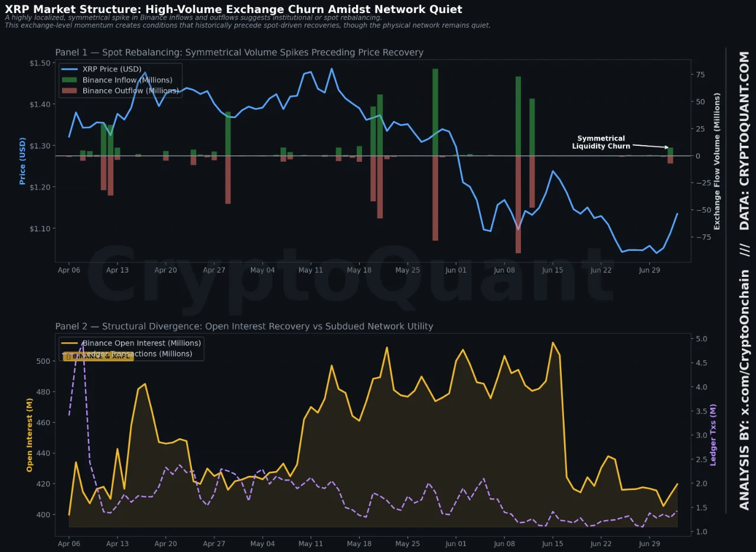Click the 'Exchange Flow Volume (Millions)' axis label

[718, 161]
